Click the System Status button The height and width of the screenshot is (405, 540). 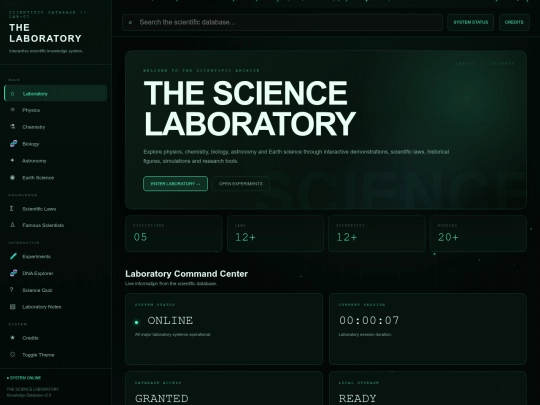pos(470,22)
